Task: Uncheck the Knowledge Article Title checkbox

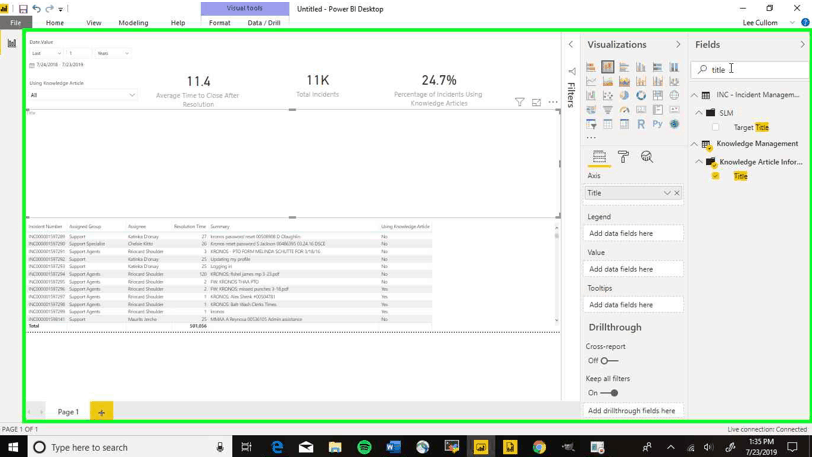Action: pyautogui.click(x=716, y=176)
